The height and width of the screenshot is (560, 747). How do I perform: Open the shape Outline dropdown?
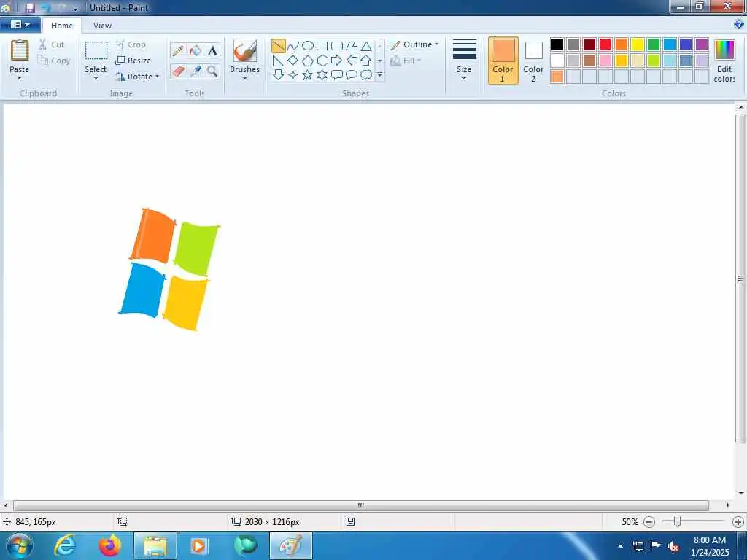point(414,44)
